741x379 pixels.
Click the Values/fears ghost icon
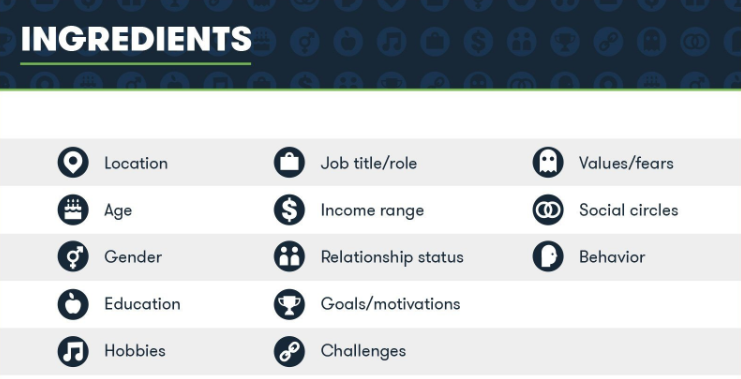coord(548,163)
